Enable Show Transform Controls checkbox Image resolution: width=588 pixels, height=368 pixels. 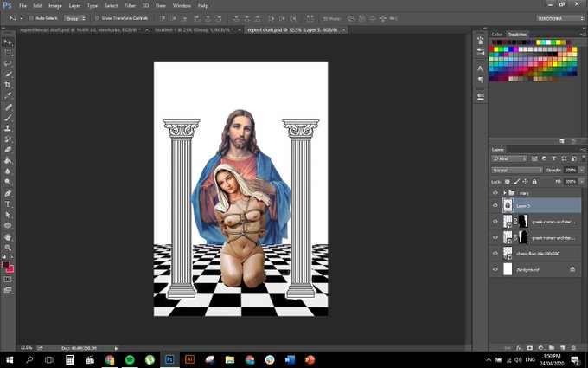click(97, 18)
